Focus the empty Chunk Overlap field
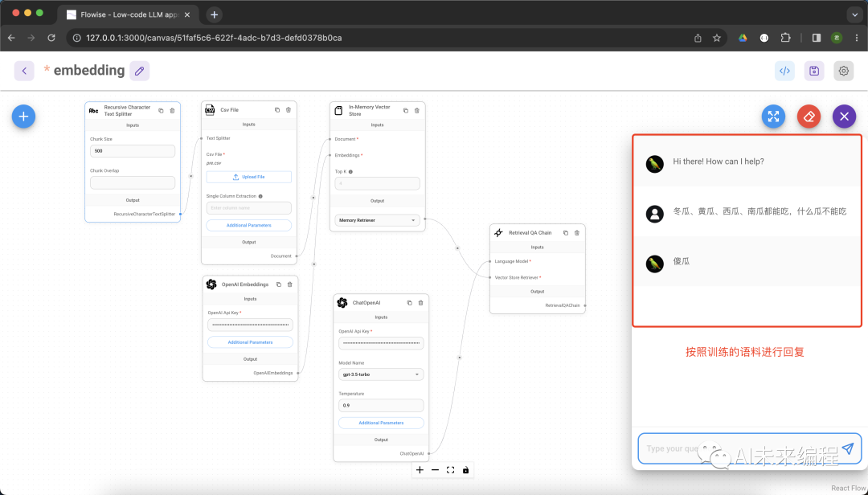This screenshot has height=495, width=868. pyautogui.click(x=133, y=182)
